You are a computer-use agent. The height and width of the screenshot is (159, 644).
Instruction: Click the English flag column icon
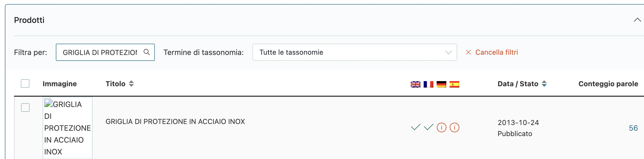click(x=415, y=84)
